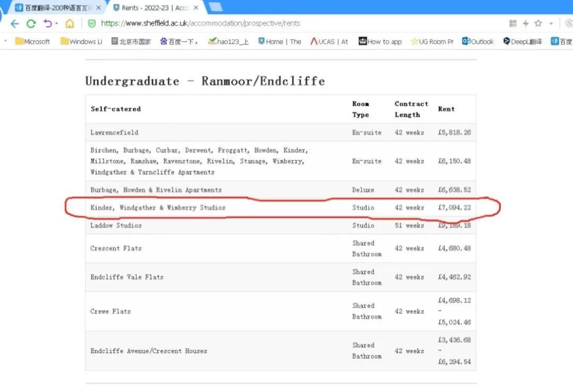The width and height of the screenshot is (573, 392).
Task: Click the £4,680.48 rent value
Action: click(x=454, y=248)
